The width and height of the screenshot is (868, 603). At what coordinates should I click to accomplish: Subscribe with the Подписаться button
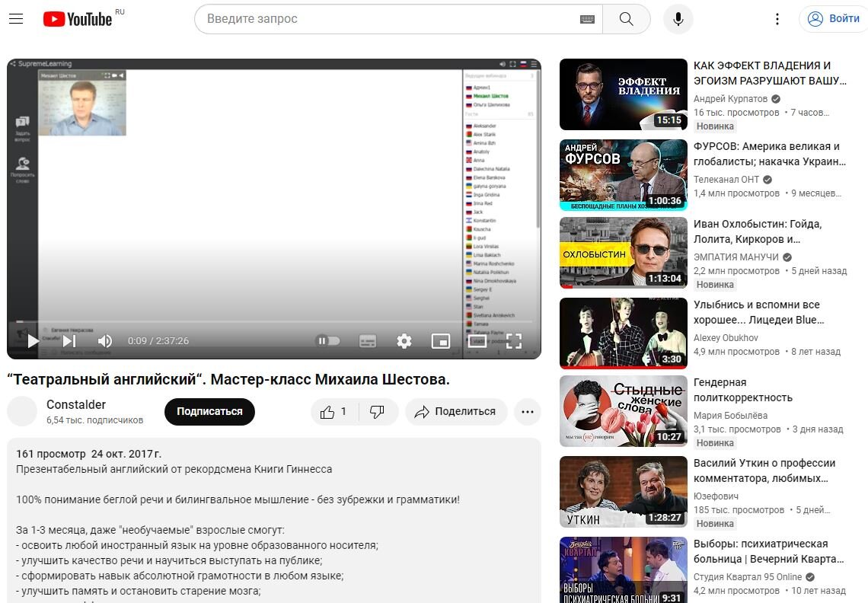(x=209, y=411)
